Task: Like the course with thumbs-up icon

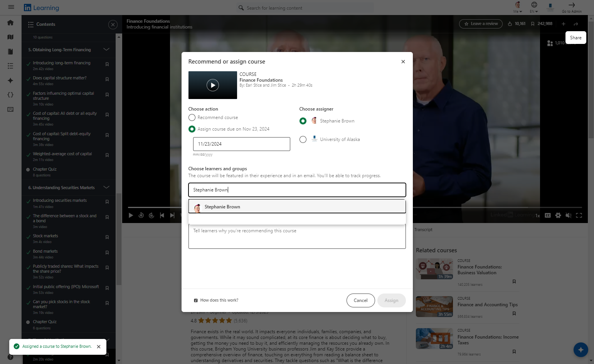Action: tap(510, 24)
